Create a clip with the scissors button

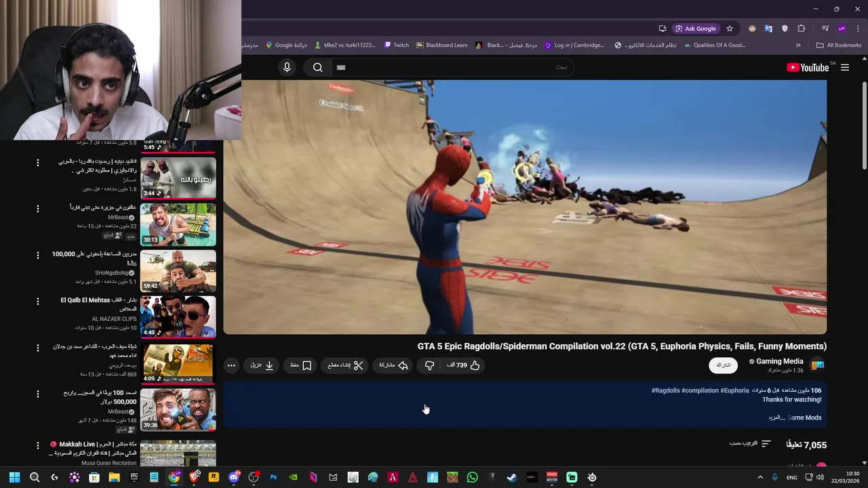coord(346,365)
